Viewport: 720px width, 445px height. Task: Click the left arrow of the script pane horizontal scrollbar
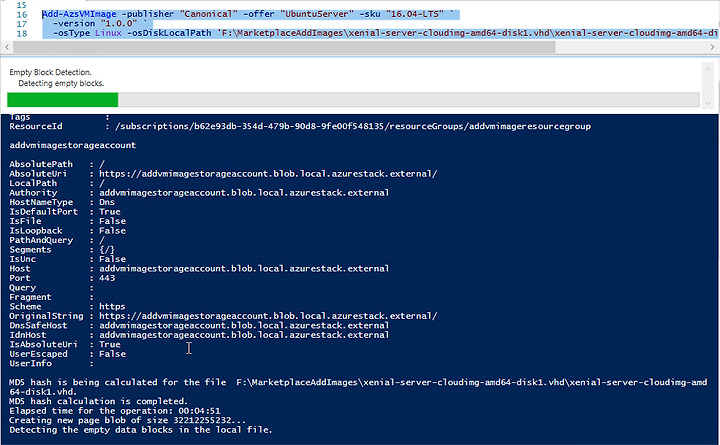click(7, 47)
